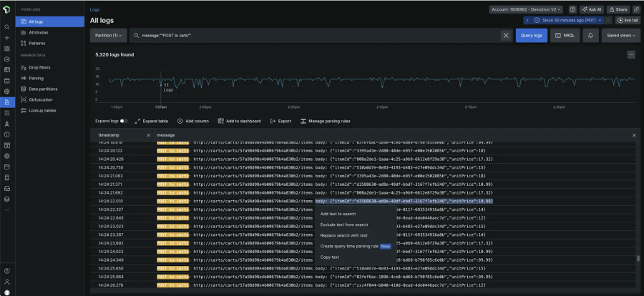644x296 pixels.
Task: Select Copy text from context menu
Action: coord(330,257)
